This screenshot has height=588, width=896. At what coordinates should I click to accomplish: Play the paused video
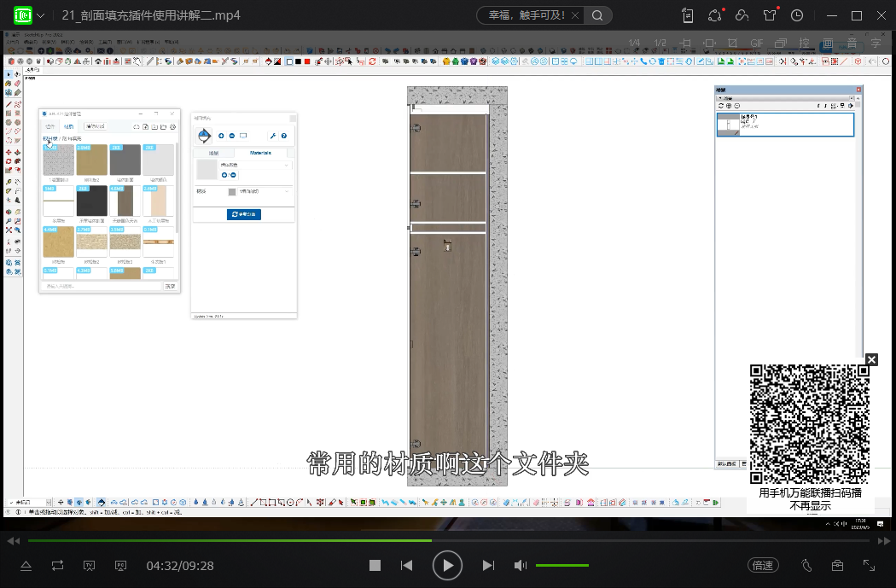(x=447, y=565)
